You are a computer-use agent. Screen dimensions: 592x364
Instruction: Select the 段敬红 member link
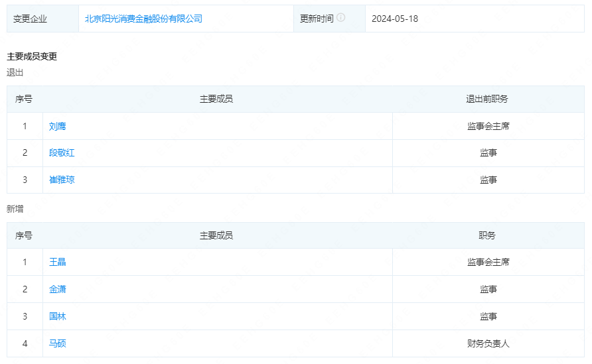[62, 153]
